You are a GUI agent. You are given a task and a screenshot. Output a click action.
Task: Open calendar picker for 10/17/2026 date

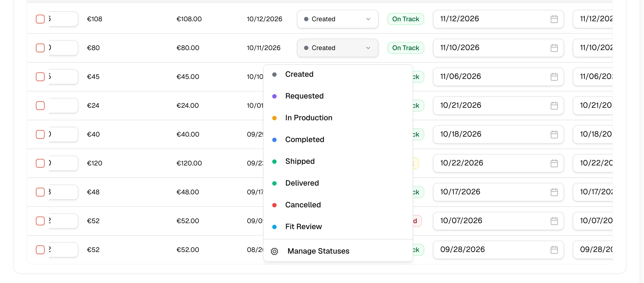tap(554, 192)
